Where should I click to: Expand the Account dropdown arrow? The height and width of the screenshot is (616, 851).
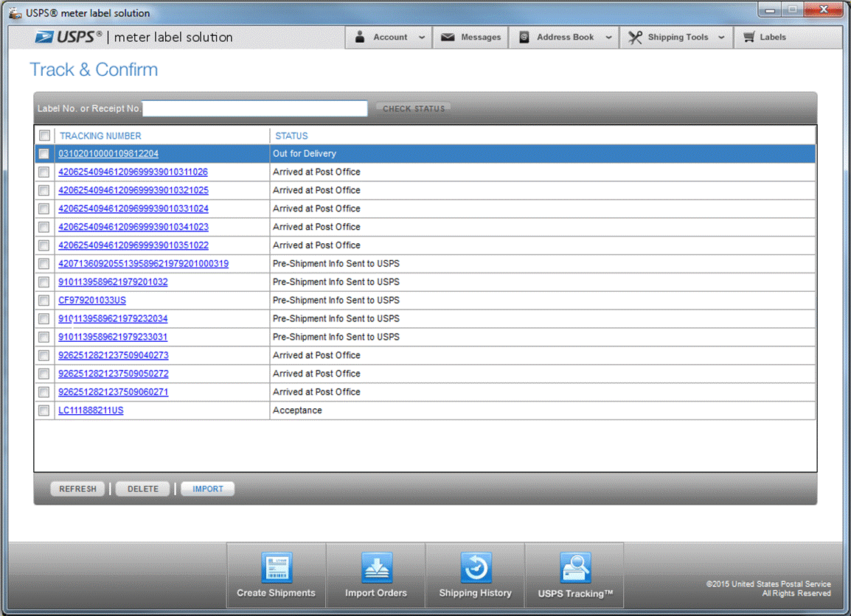422,38
